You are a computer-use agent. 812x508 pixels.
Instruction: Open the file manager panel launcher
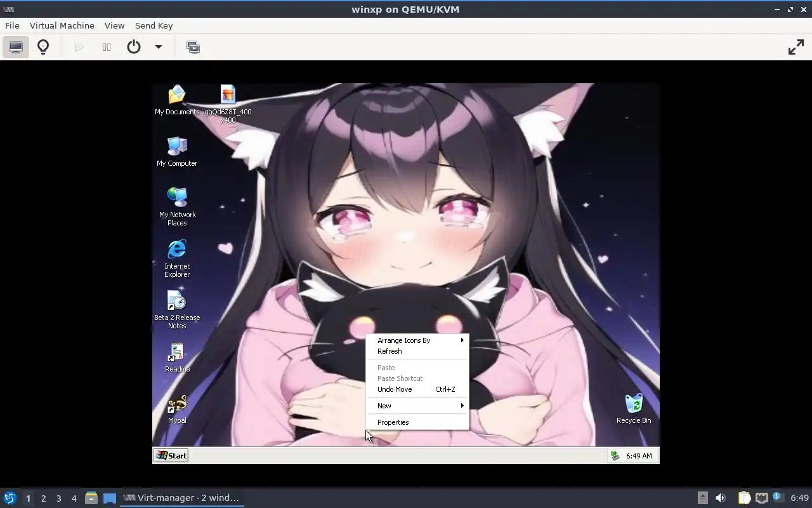tap(91, 498)
